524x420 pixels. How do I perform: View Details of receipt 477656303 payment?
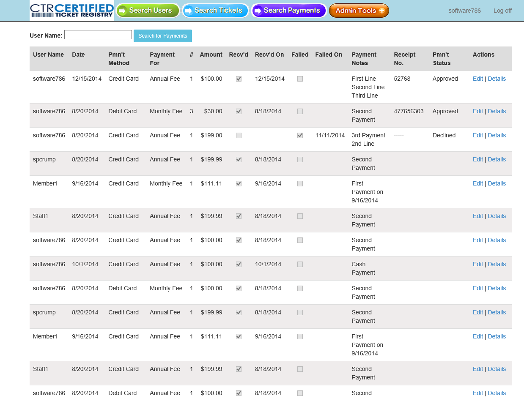[x=497, y=111]
